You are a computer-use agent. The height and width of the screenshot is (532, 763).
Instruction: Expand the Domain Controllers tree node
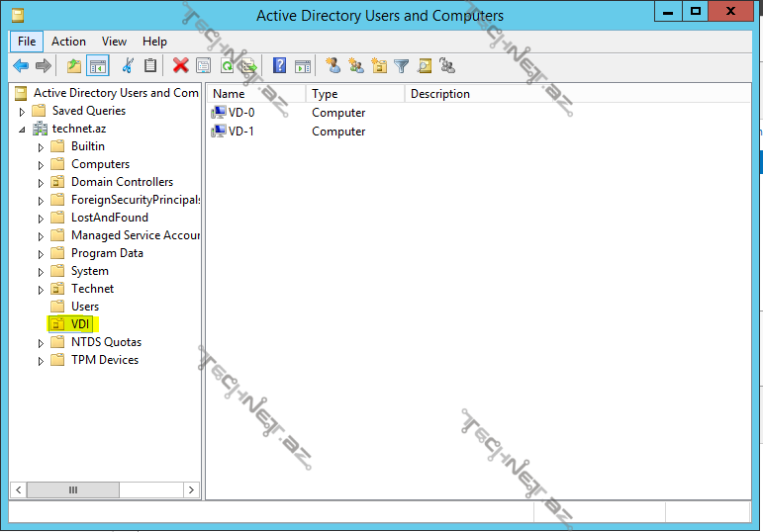point(42,183)
